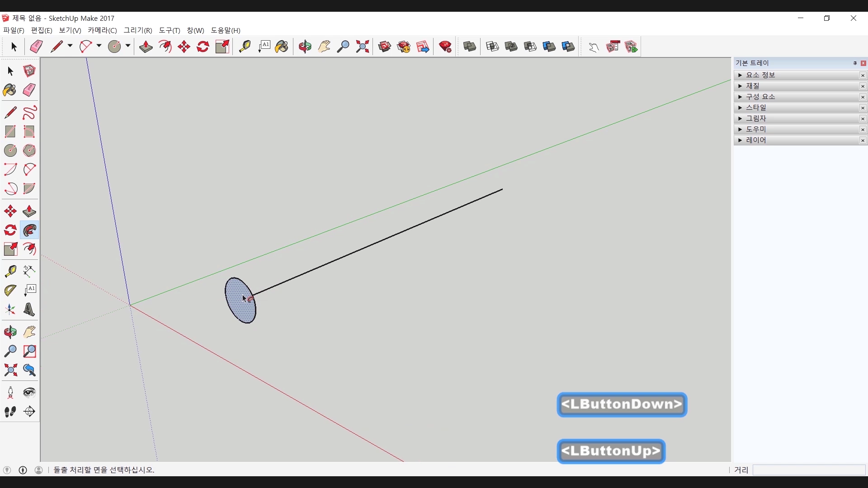Open the line tool dropdown arrow
This screenshot has height=488, width=868.
pyautogui.click(x=70, y=46)
